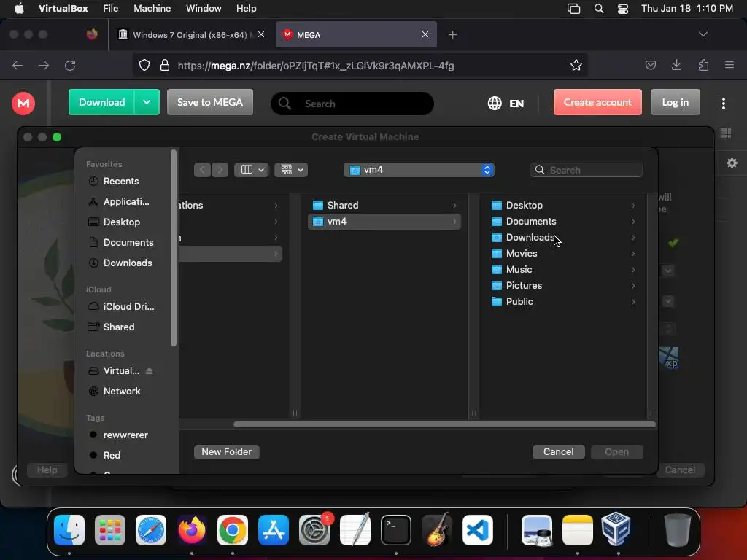Screen dimensions: 747x560
Task: Open Firefox downloads panel
Action: pos(676,65)
